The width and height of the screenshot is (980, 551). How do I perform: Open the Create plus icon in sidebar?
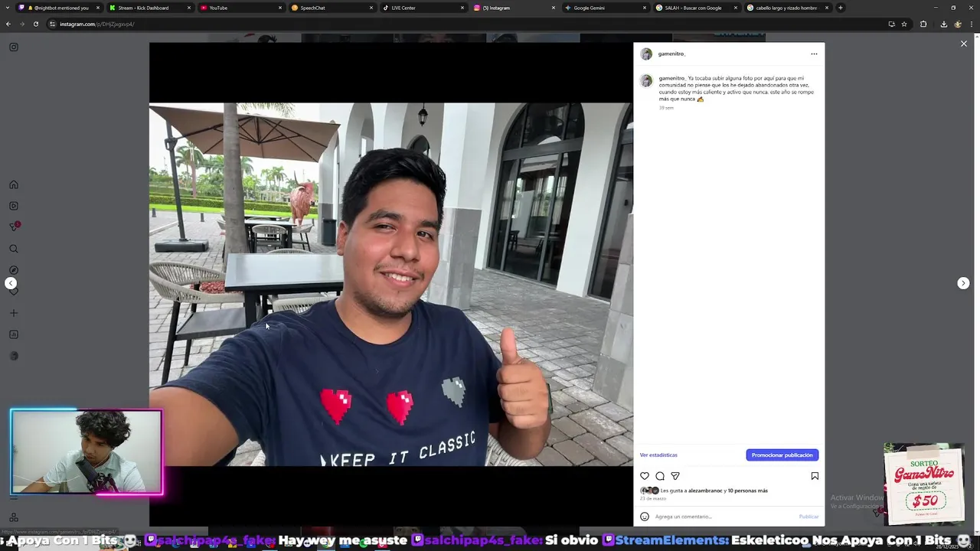coord(14,313)
